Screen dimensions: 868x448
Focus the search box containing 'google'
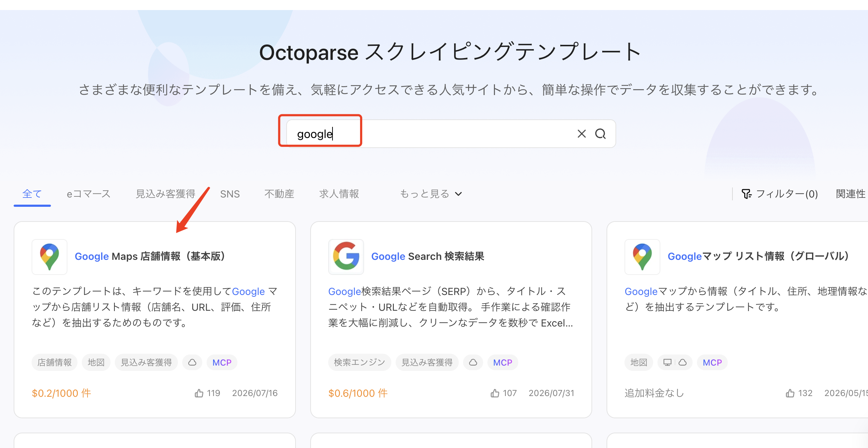click(x=451, y=134)
